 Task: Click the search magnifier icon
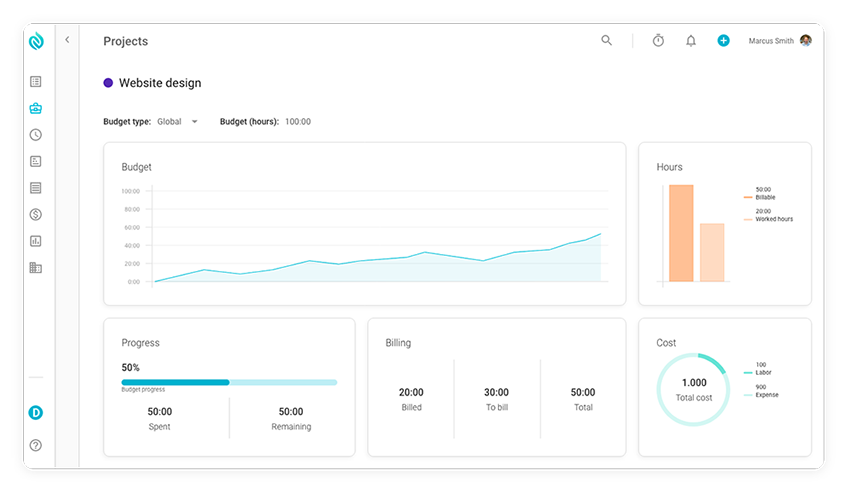(x=606, y=41)
